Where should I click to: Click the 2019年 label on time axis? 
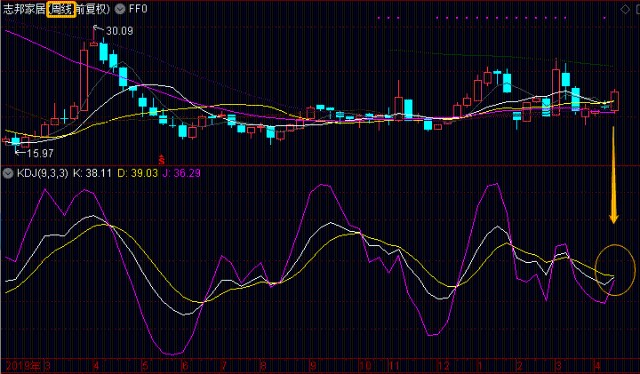23,365
